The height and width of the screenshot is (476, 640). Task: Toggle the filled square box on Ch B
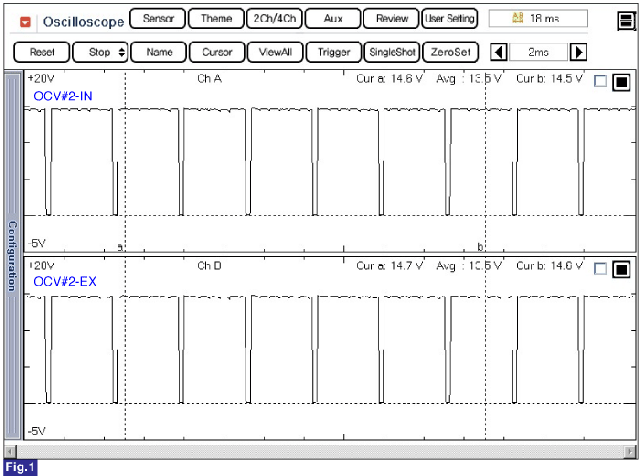(621, 269)
